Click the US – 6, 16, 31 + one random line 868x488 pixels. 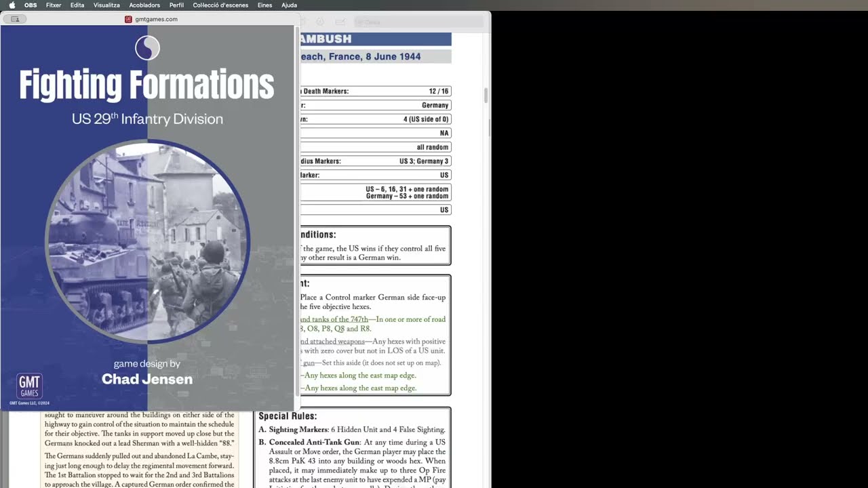pos(407,189)
